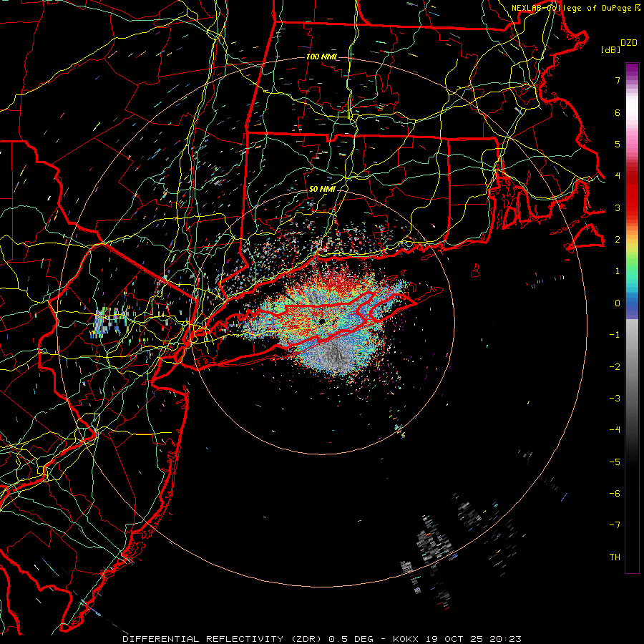Click the 0 dB scale label
This screenshot has width=644, height=644.
tap(618, 303)
